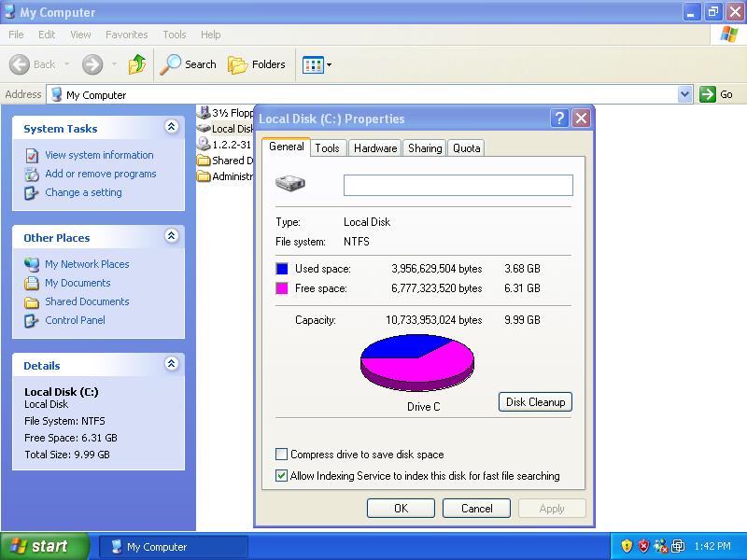Switch to the Tools tab
Viewport: 747px width, 560px height.
coord(328,148)
